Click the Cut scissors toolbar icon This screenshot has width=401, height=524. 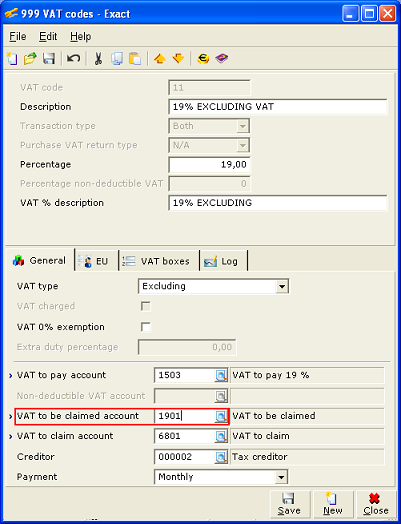point(98,59)
